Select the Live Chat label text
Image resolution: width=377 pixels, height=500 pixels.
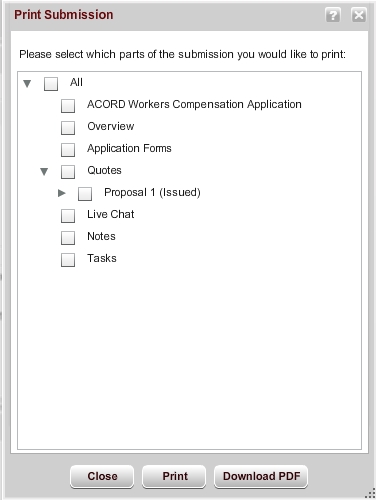pyautogui.click(x=111, y=214)
